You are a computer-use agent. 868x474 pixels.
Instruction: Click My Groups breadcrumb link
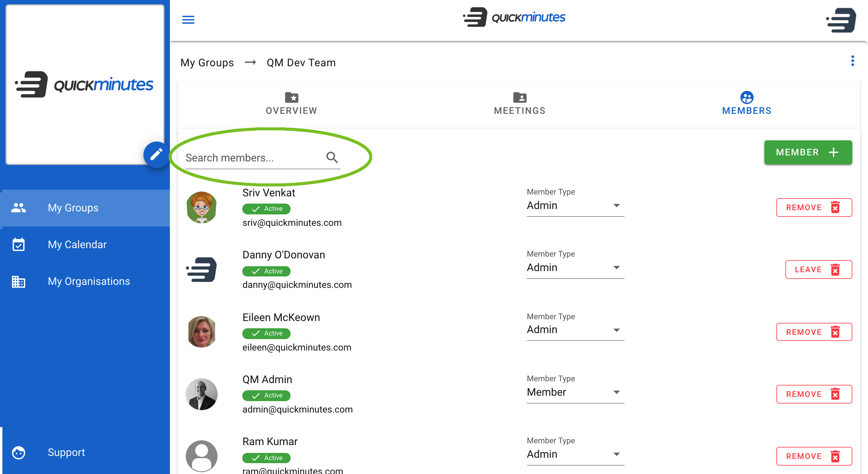tap(207, 63)
